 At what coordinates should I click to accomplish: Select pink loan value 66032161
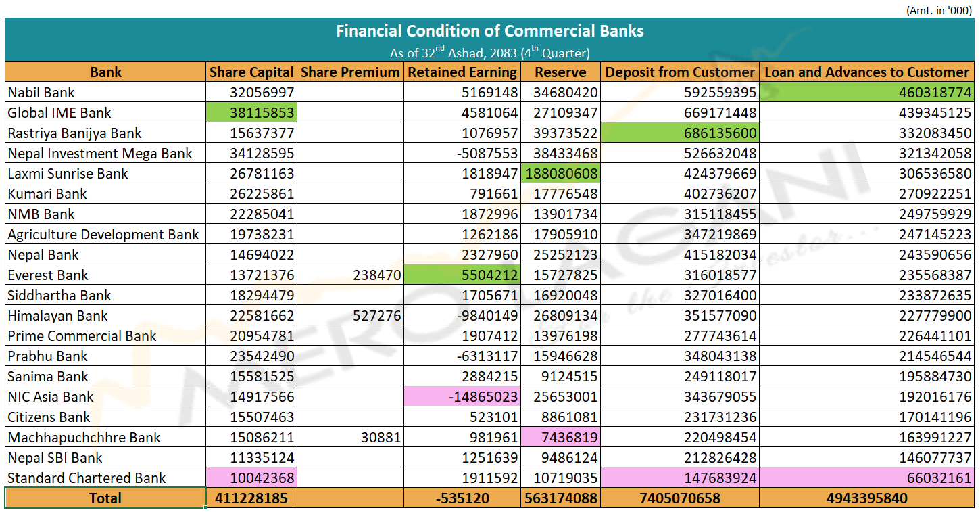[x=866, y=478]
